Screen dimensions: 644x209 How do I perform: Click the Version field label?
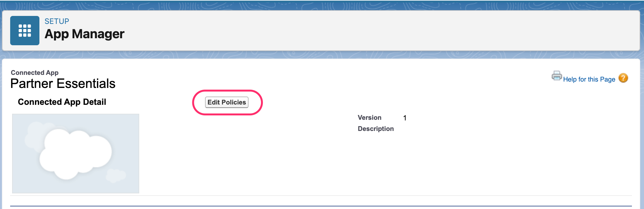[369, 118]
